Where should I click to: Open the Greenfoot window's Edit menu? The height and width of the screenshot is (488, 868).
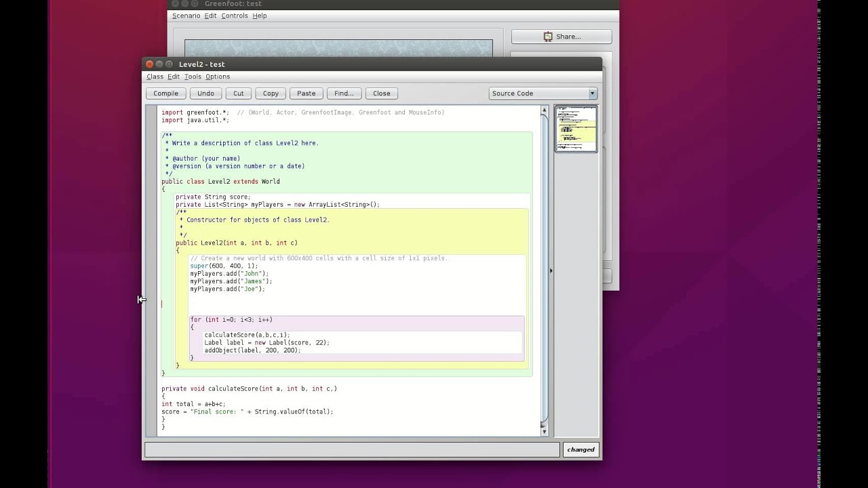pyautogui.click(x=210, y=16)
